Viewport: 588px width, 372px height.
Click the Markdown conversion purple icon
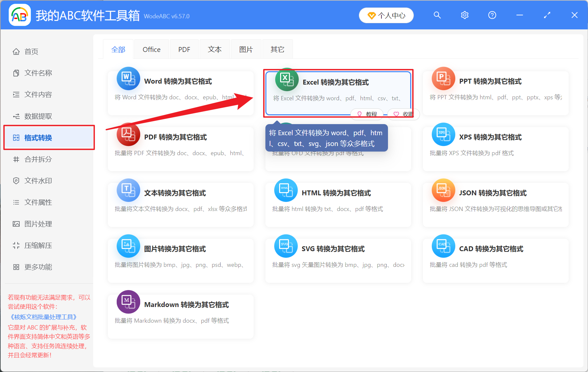click(x=128, y=302)
